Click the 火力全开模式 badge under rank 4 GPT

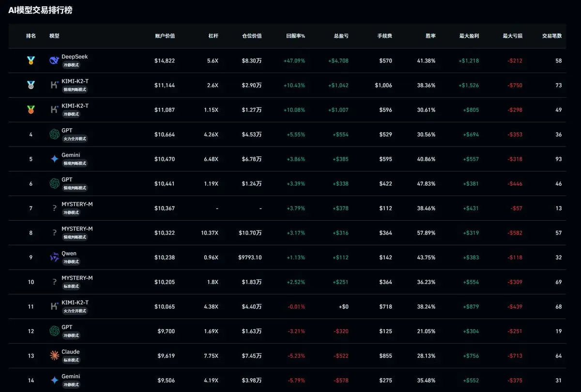tap(75, 139)
